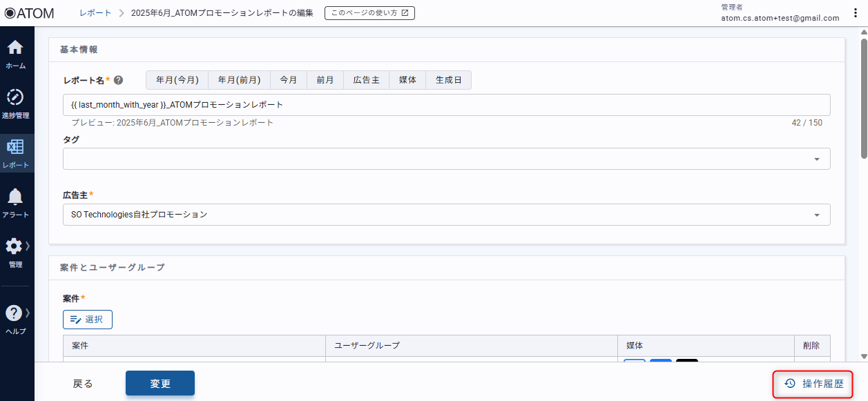The width and height of the screenshot is (868, 401).
Task: Open 操作履歴 operation history
Action: (x=814, y=384)
